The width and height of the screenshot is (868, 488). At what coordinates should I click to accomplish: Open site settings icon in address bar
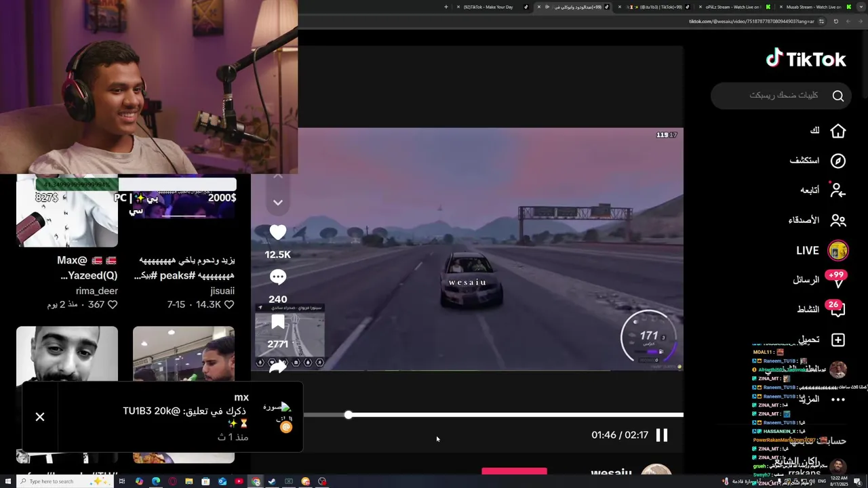point(821,21)
